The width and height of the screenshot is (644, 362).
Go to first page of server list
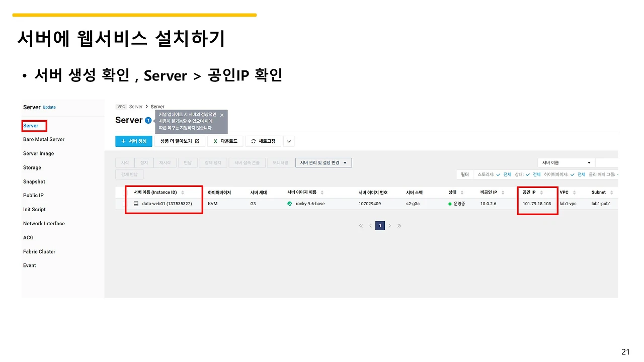361,226
